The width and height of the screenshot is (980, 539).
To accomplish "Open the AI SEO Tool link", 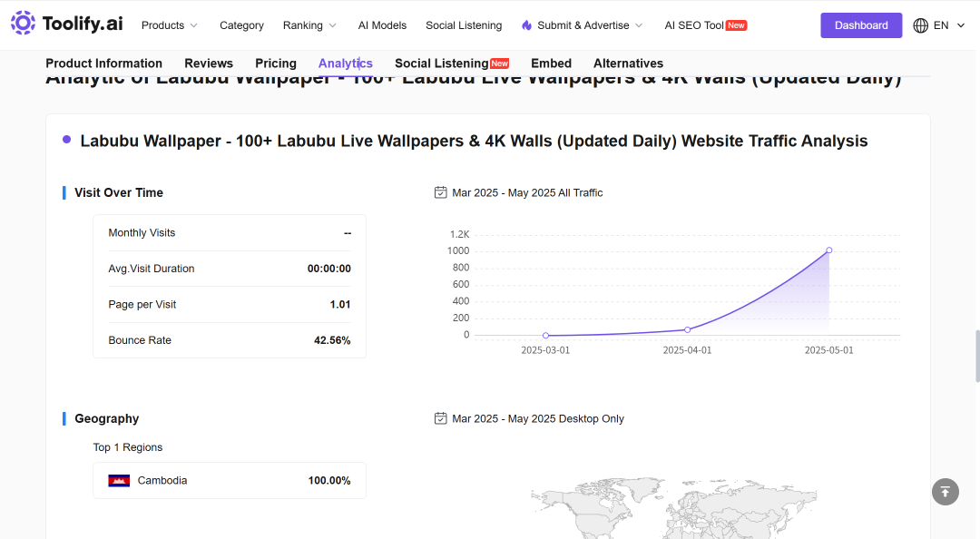I will (x=694, y=25).
